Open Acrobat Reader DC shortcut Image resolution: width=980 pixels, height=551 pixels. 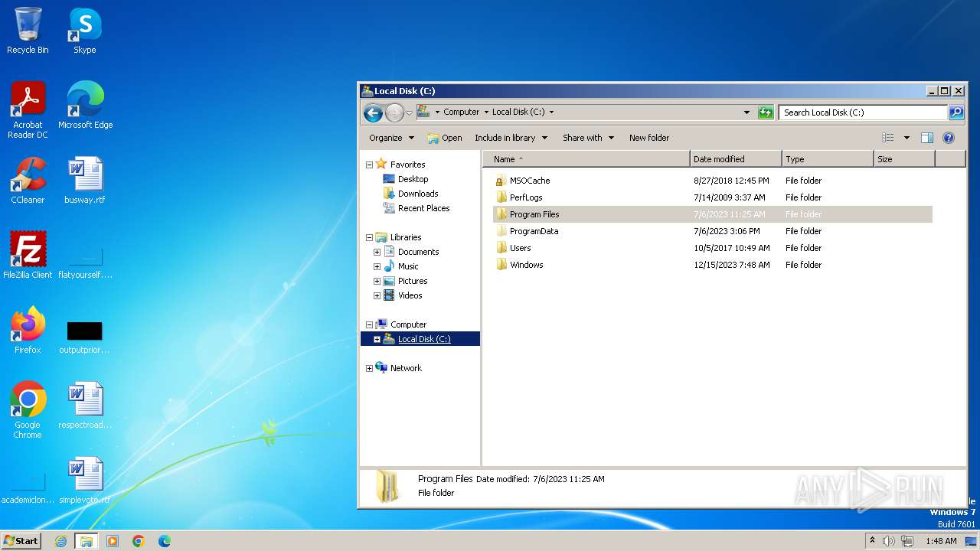28,110
